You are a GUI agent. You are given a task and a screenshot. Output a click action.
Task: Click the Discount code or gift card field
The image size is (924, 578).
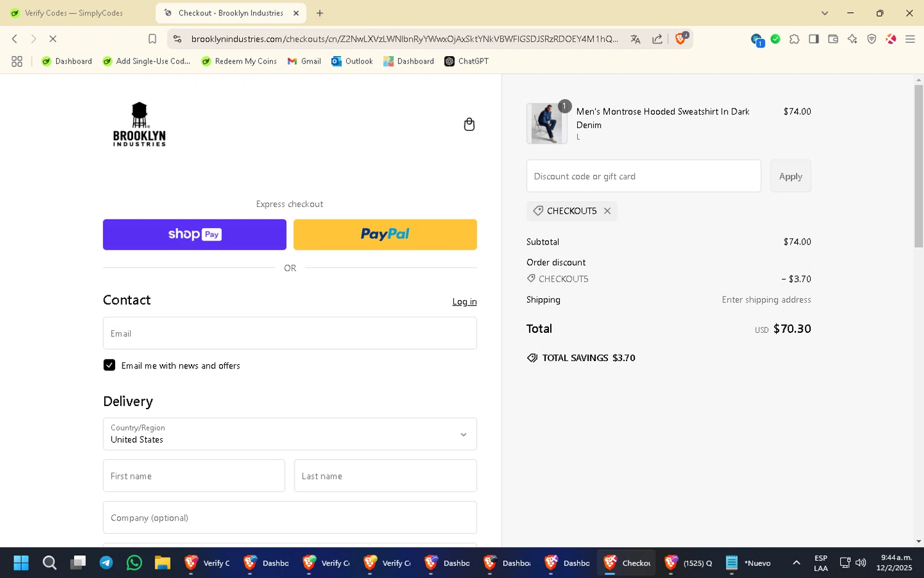click(644, 176)
